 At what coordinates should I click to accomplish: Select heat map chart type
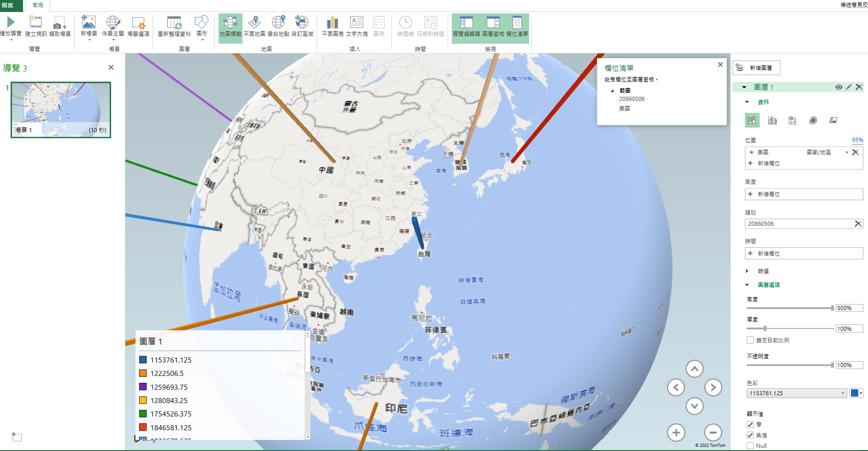tap(813, 120)
